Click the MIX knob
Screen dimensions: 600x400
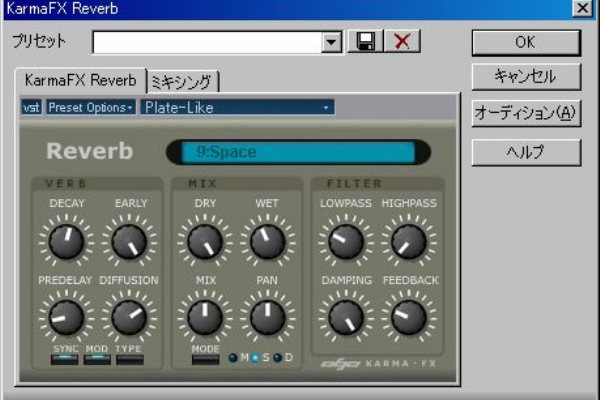pos(205,317)
